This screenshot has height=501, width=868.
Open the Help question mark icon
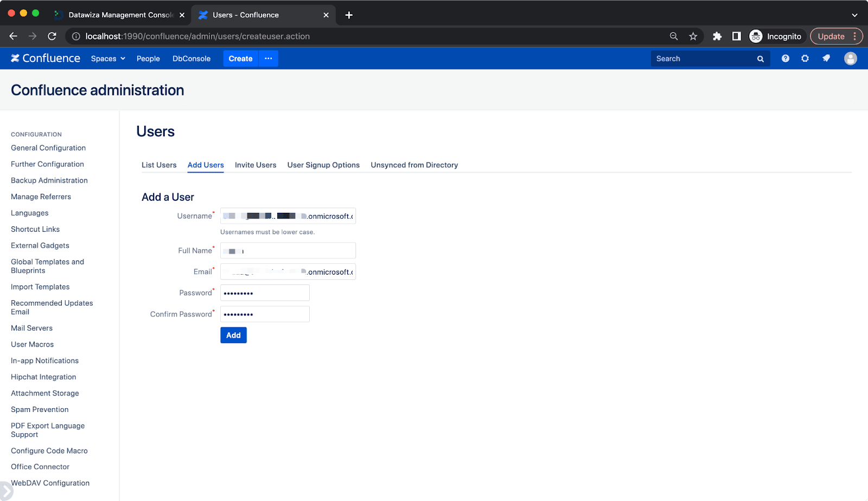click(785, 58)
